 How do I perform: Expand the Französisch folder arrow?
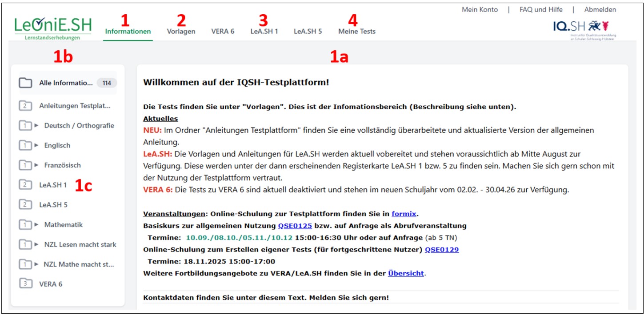[37, 165]
